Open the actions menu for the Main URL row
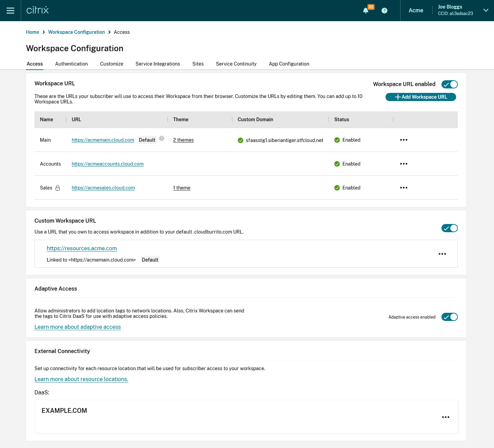This screenshot has height=448, width=494. pos(404,140)
